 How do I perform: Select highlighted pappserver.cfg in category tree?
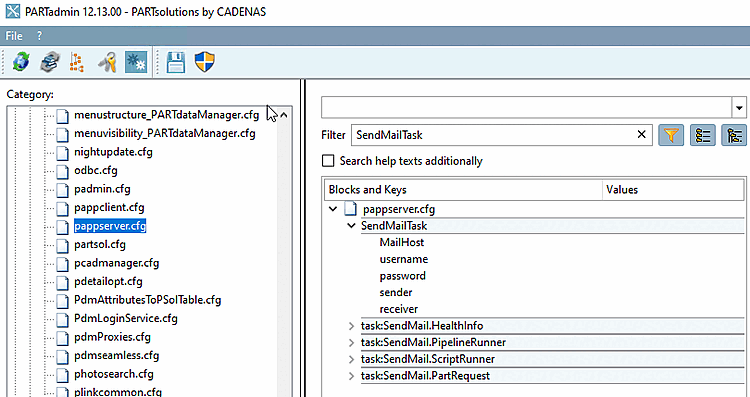tap(110, 226)
